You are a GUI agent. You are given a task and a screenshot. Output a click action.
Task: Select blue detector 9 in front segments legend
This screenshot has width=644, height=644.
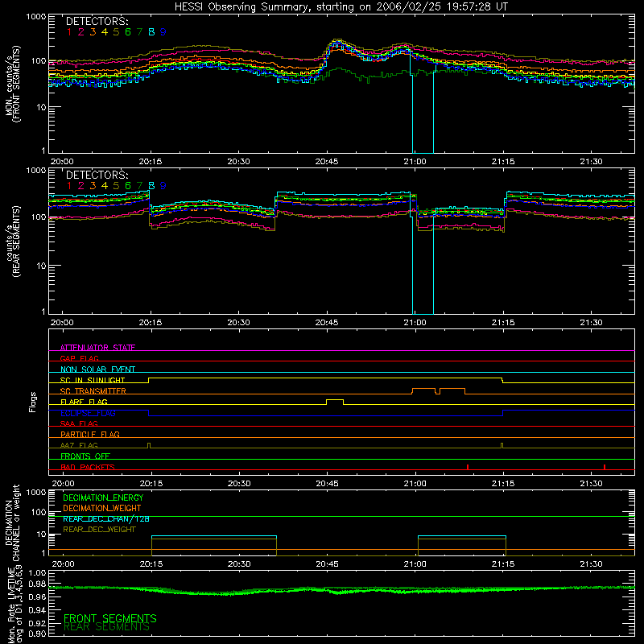coord(163,32)
